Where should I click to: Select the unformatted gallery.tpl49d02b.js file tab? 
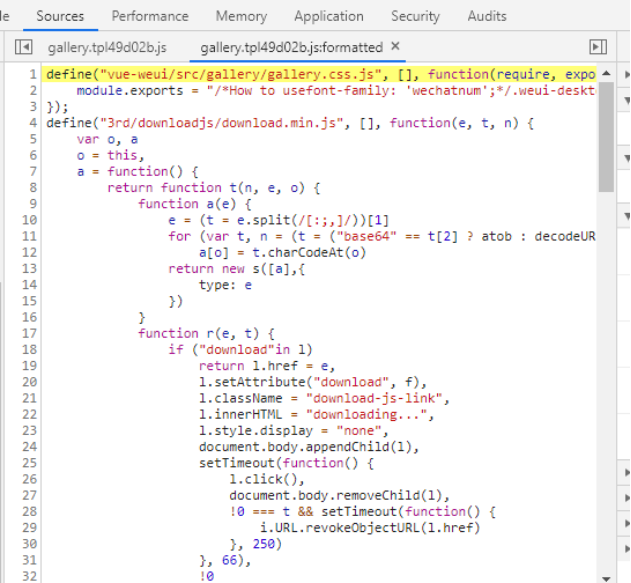pos(107,47)
